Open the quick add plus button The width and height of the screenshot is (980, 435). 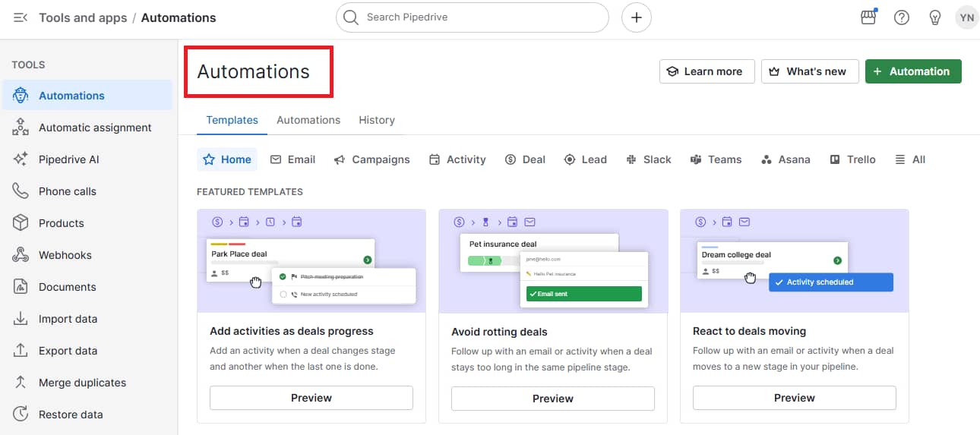coord(637,17)
